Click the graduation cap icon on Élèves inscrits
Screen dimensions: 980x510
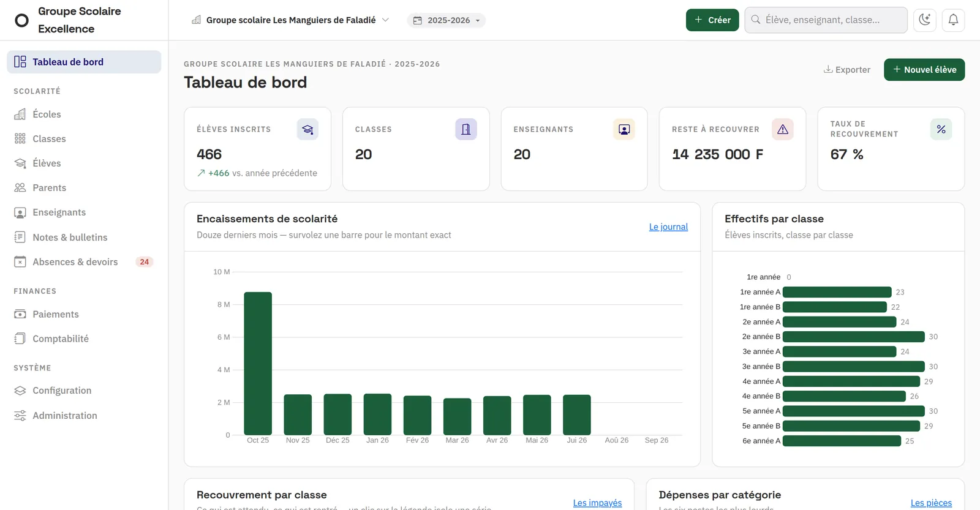(307, 129)
